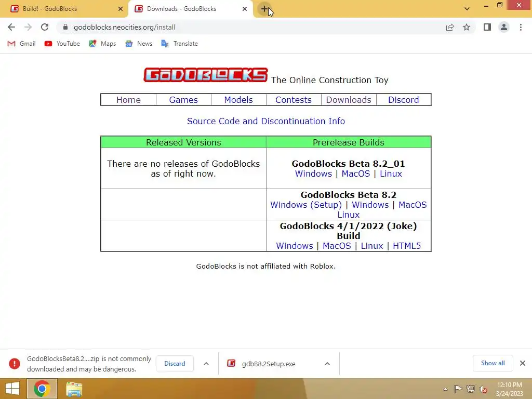
Task: Show hidden system tray icons
Action: coord(445,389)
